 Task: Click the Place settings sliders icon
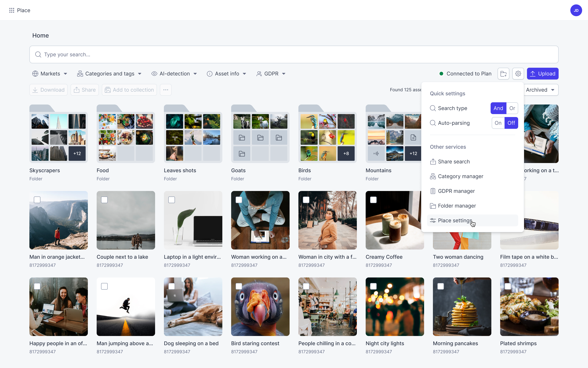coord(433,220)
